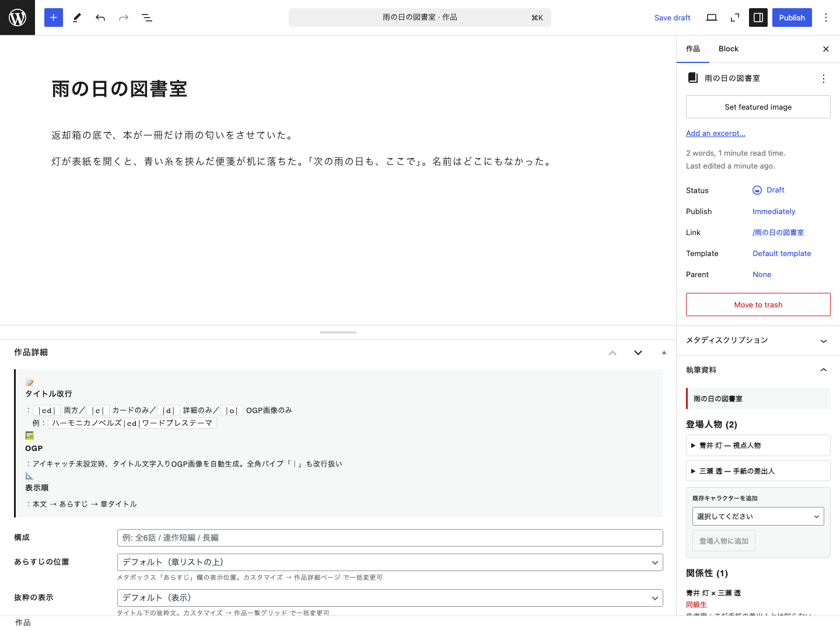Open the 抜粋の表示 dropdown
The height and width of the screenshot is (630, 840).
(390, 598)
